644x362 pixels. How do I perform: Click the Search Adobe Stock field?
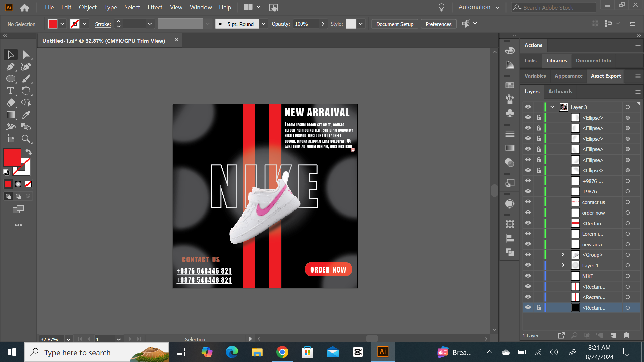[553, 7]
